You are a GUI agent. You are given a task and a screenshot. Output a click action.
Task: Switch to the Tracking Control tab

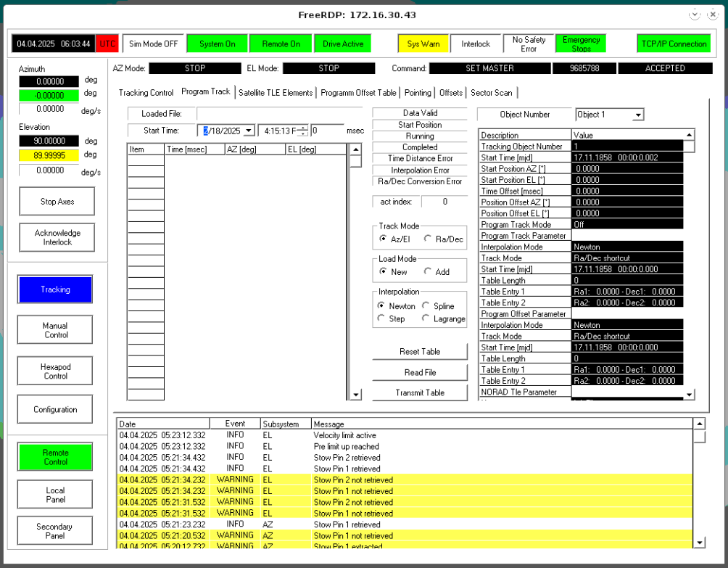point(146,93)
